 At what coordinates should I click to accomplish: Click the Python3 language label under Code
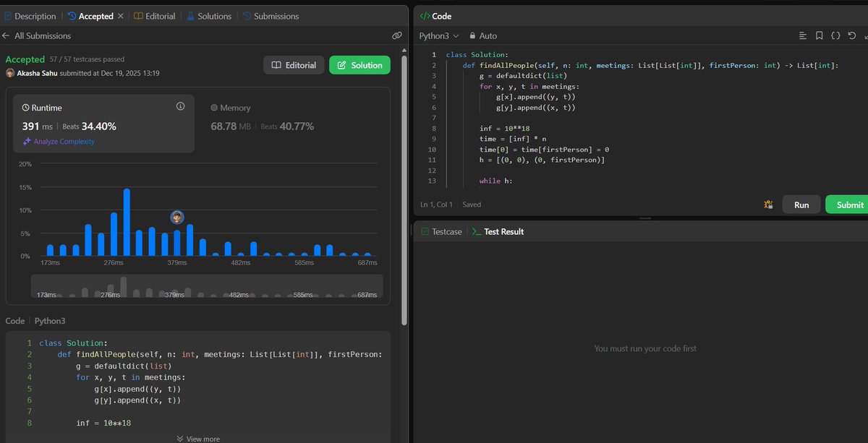[x=50, y=321]
